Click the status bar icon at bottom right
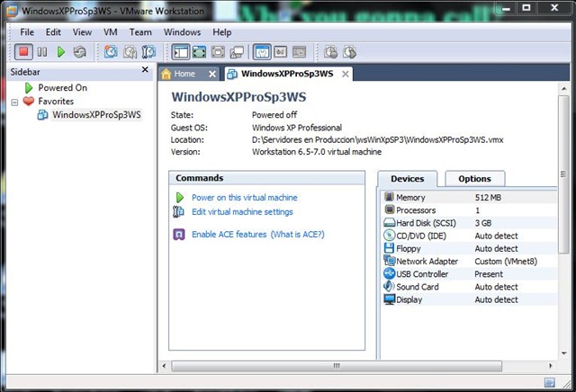 (x=550, y=383)
